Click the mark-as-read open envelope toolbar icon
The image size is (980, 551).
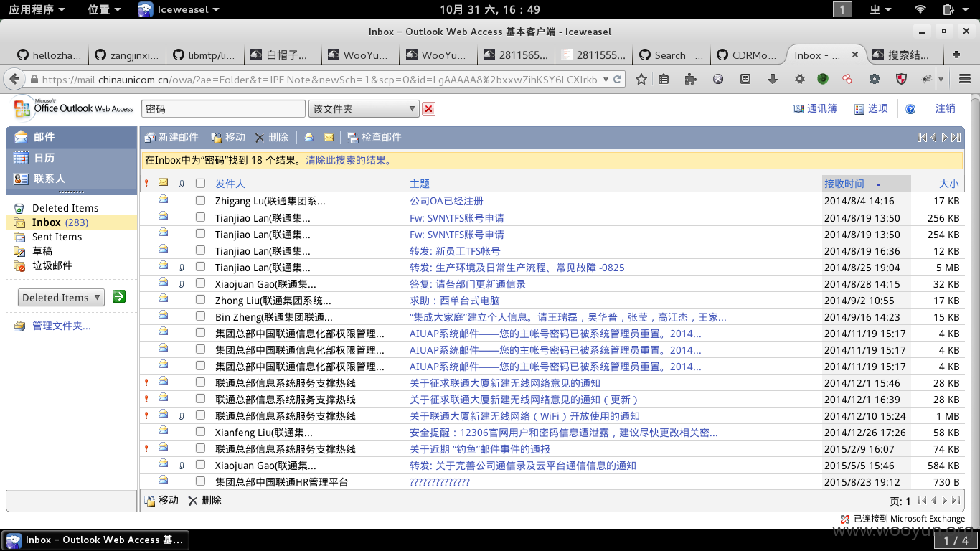(308, 137)
